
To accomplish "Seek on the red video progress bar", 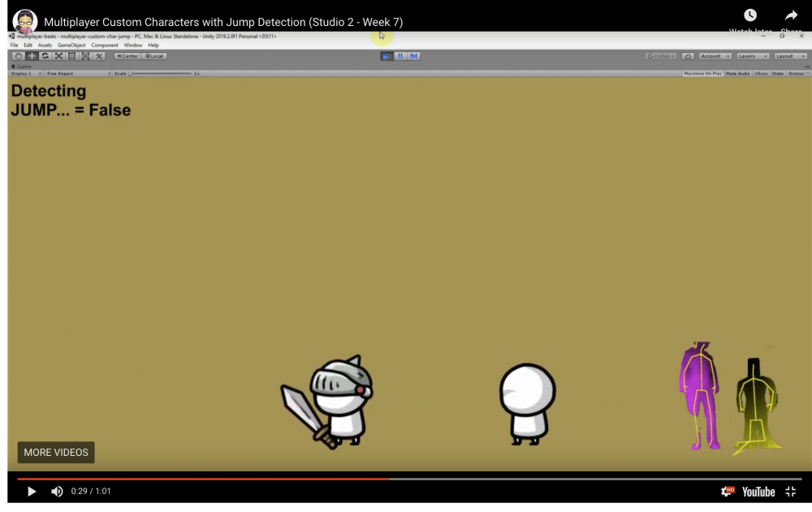I will click(x=204, y=479).
